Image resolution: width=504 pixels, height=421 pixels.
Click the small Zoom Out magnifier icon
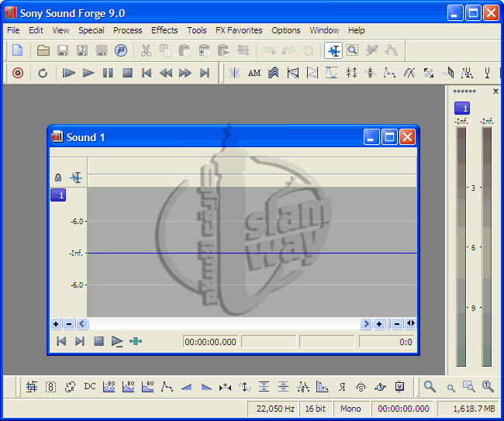[x=451, y=388]
